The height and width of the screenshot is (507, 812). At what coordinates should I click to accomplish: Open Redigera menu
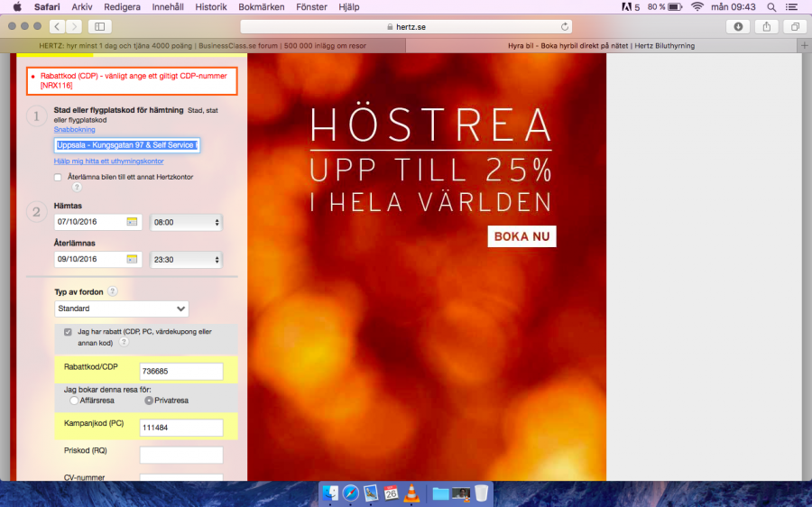tap(122, 6)
